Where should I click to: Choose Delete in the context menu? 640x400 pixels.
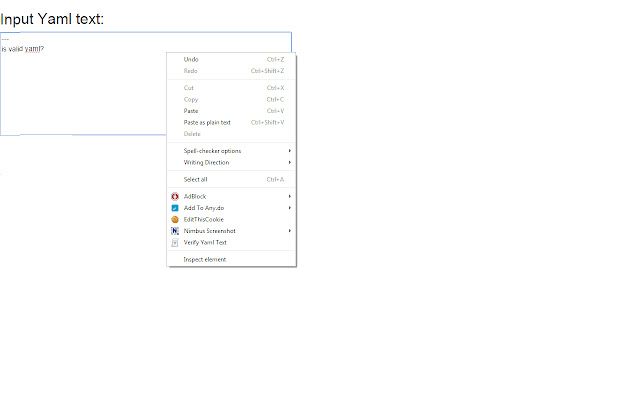click(231, 134)
